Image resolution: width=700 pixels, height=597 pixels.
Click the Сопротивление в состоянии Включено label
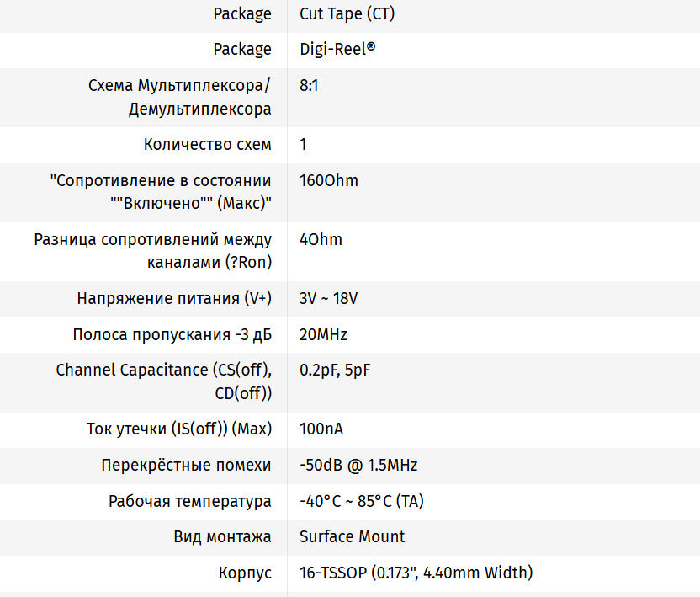tap(161, 192)
